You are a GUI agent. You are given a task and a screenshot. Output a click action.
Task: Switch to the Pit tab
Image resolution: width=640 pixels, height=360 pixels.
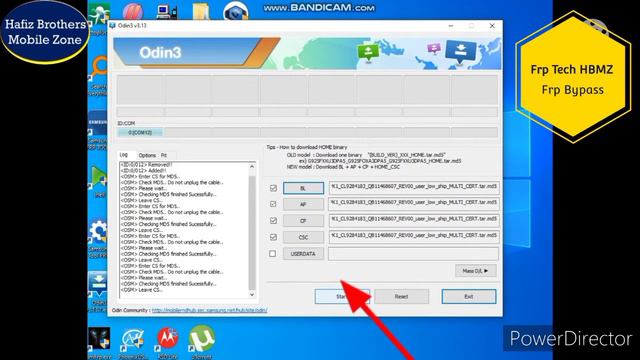coord(164,156)
